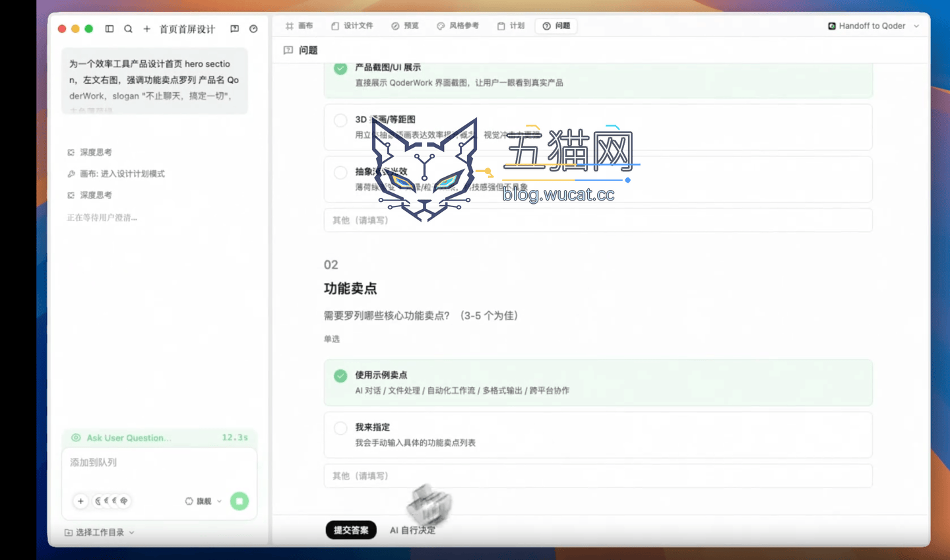Switch to the 设计文件 tab
950x560 pixels.
352,26
